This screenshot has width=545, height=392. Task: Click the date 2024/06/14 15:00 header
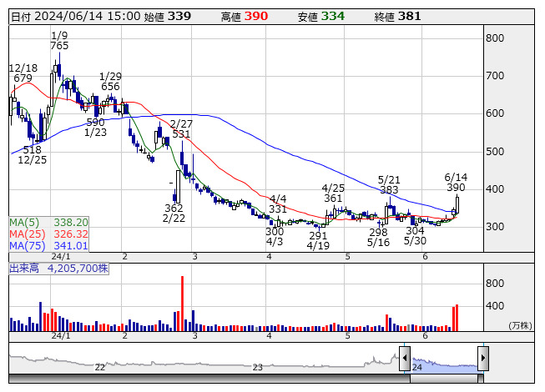point(76,17)
